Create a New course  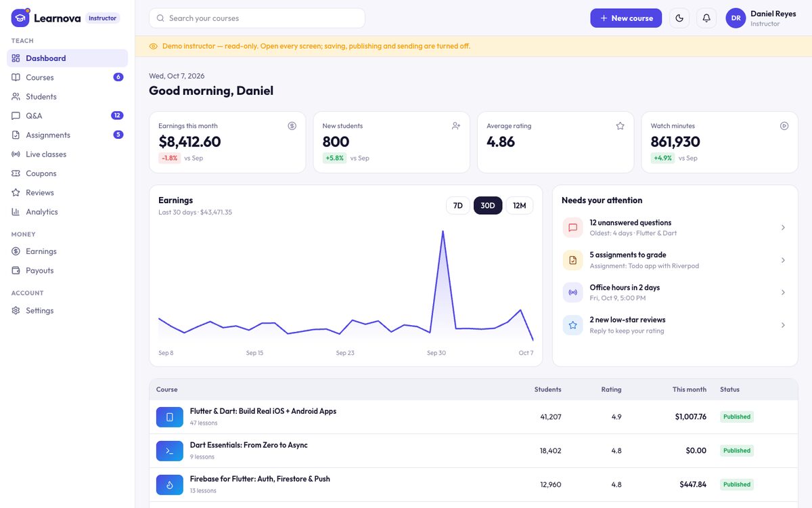point(626,18)
